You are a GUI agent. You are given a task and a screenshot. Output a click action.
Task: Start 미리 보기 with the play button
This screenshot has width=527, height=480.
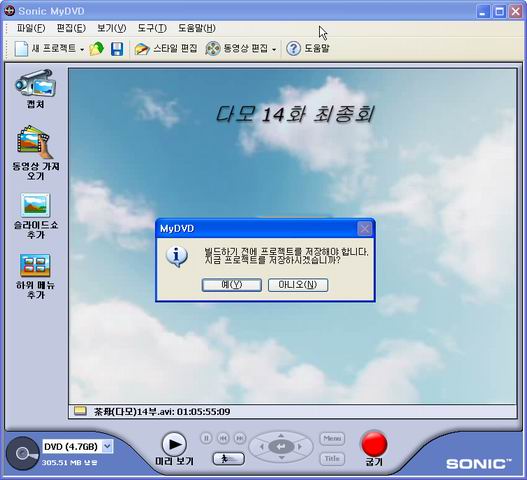(174, 444)
